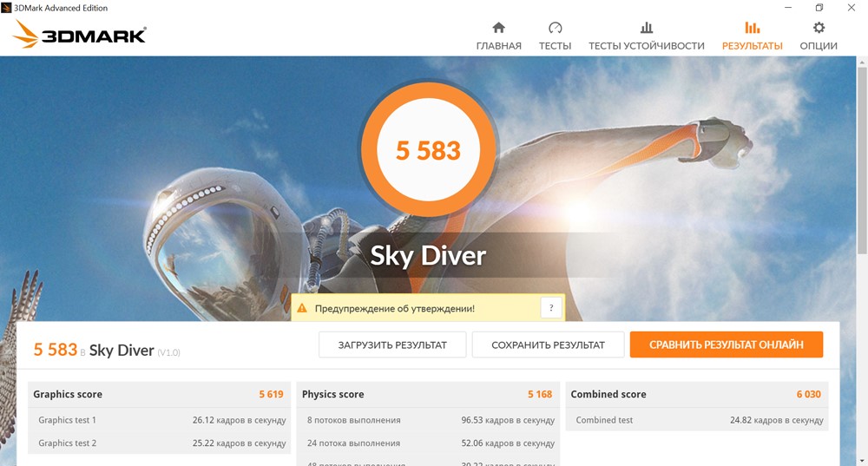Click СРАВНИТЬ РЕЗУЛЬТАТ ОНЛАЙН button
This screenshot has width=868, height=466.
pyautogui.click(x=727, y=345)
